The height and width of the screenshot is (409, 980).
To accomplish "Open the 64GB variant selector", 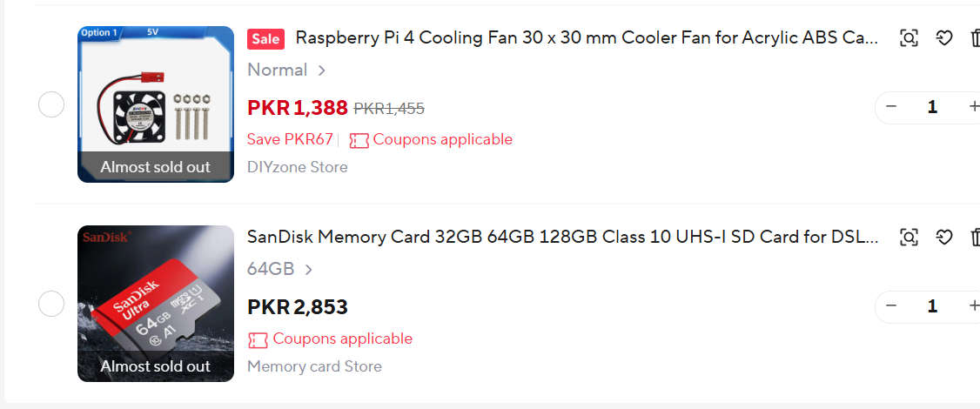I will [x=280, y=269].
